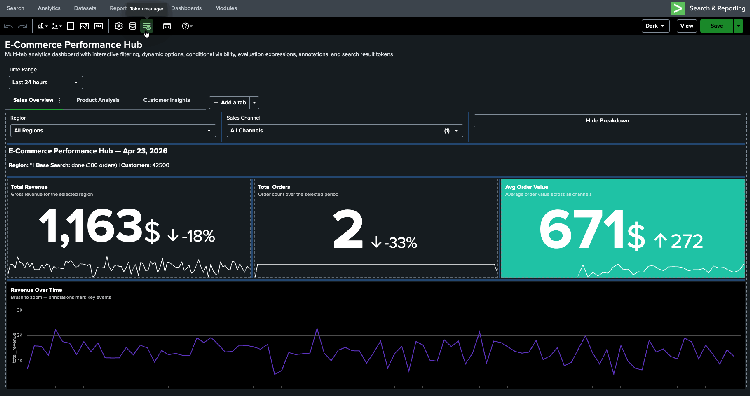This screenshot has height=396, width=750.
Task: Click the green Save button
Action: coord(716,26)
